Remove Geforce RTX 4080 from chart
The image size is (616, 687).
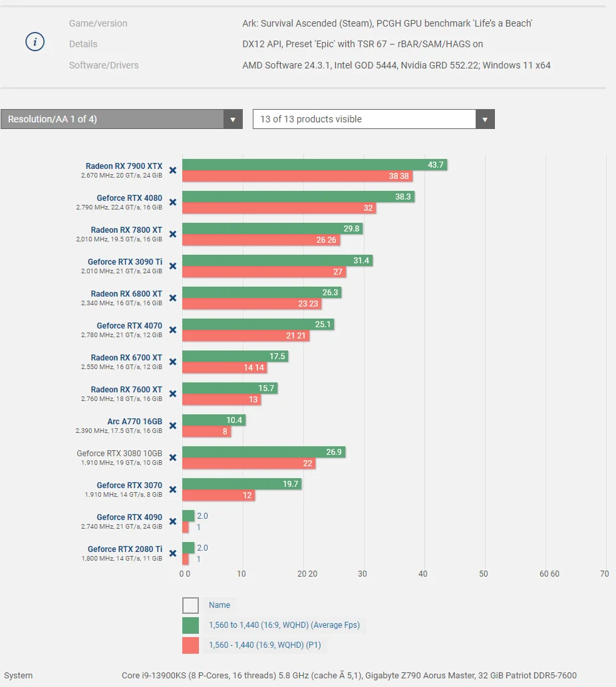[x=173, y=202]
